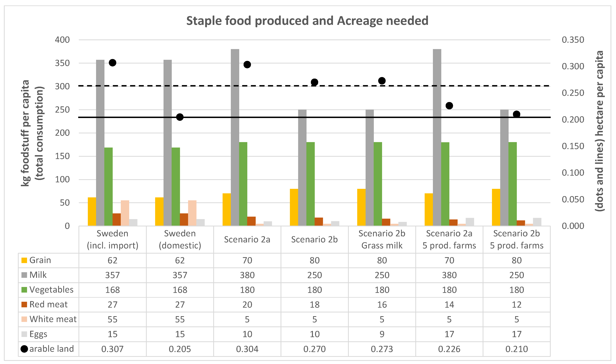Image resolution: width=616 pixels, height=364 pixels.
Task: Select the Scenario 2b Grass milk column header
Action: [x=382, y=239]
